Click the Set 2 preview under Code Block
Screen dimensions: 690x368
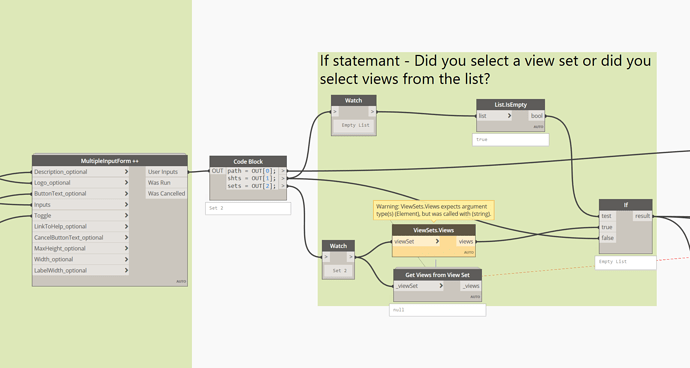248,208
